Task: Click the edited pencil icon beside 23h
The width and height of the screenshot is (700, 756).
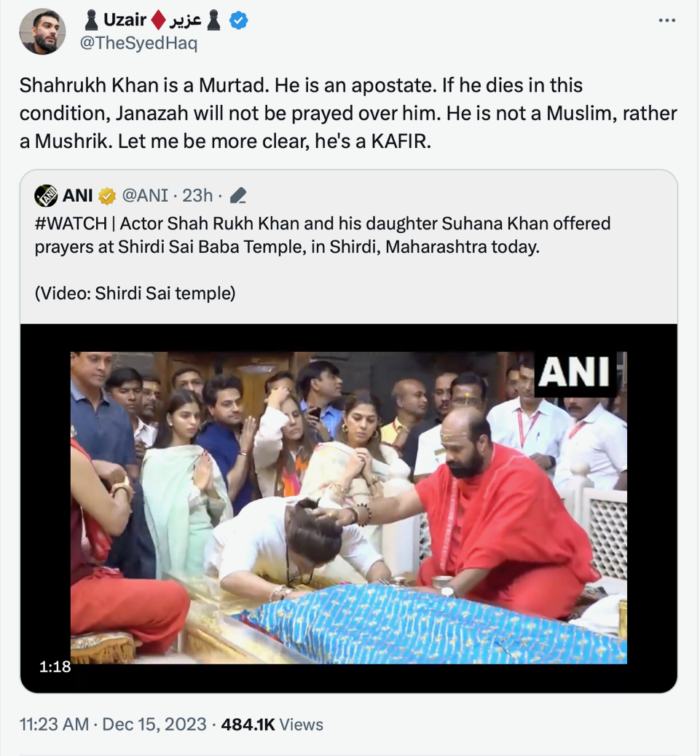Action: click(237, 195)
